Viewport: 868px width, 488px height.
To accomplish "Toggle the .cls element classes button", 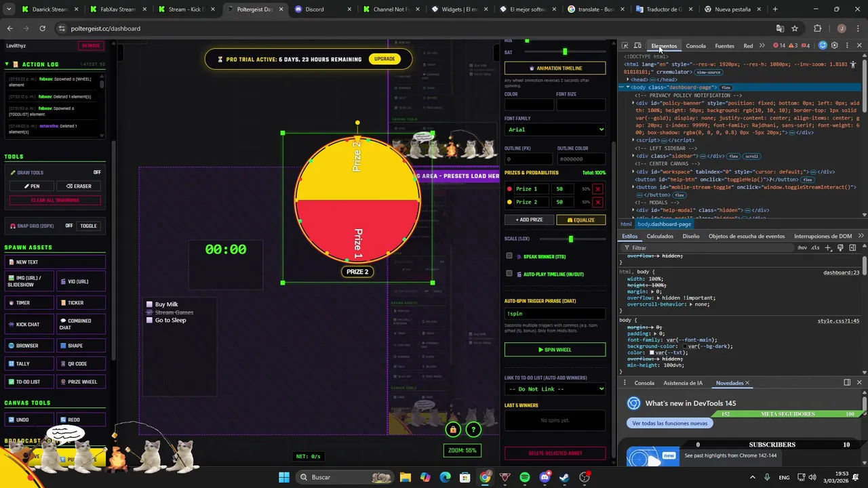I will 816,248.
